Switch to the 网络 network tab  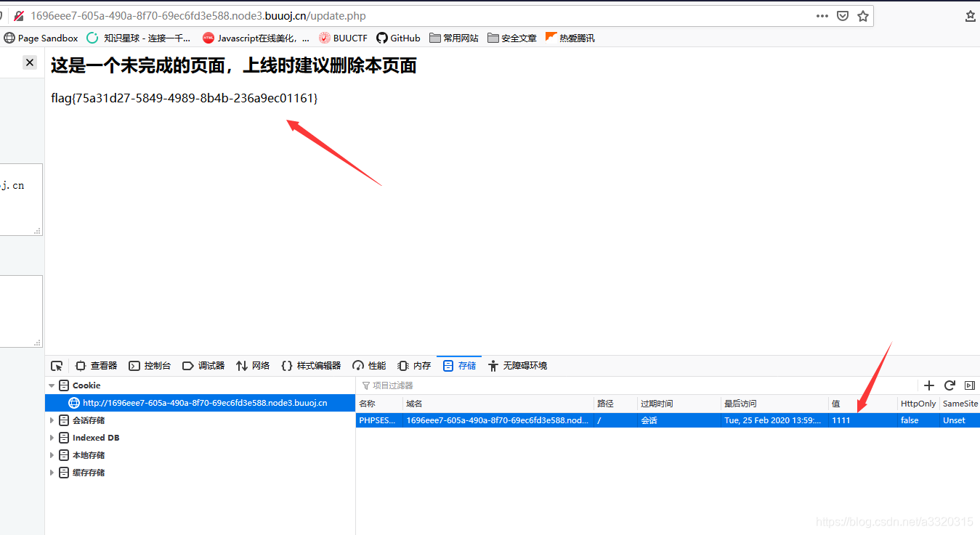click(253, 366)
